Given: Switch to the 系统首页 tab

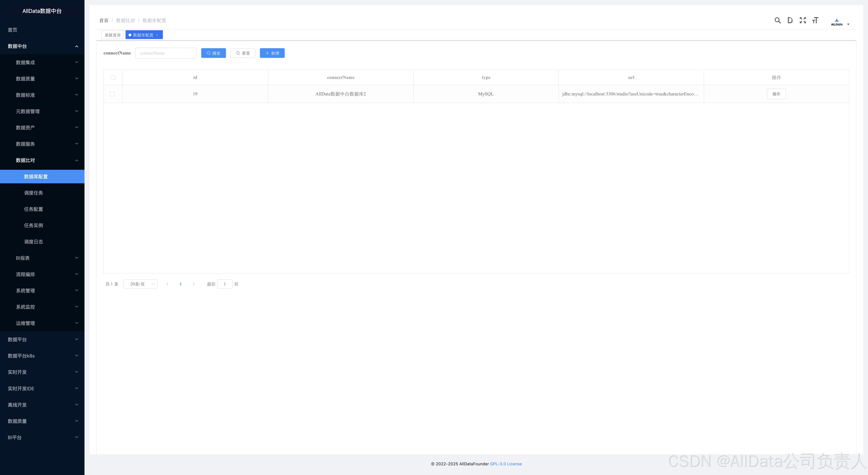Looking at the screenshot, I should tap(112, 35).
